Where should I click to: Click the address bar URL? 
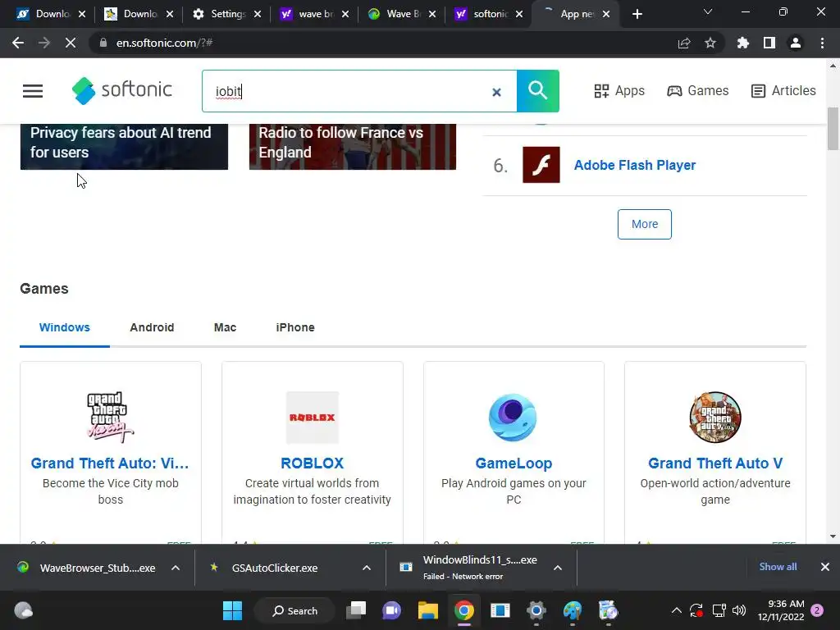click(x=164, y=43)
